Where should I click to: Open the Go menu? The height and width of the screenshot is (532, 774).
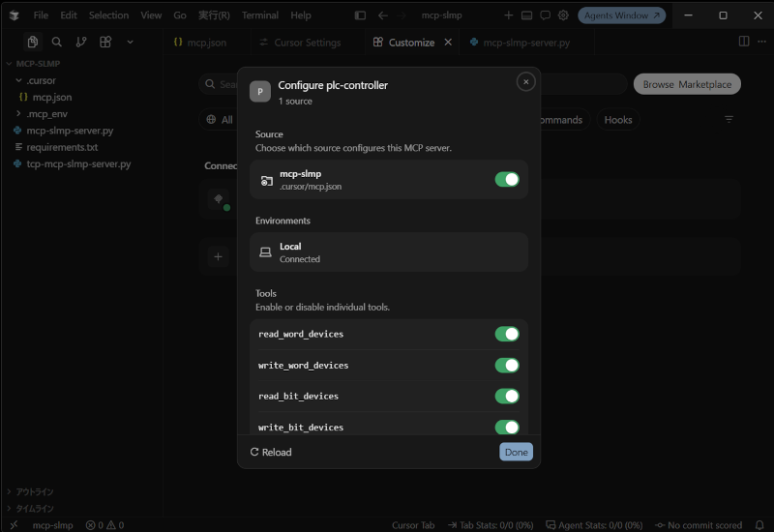pyautogui.click(x=180, y=15)
